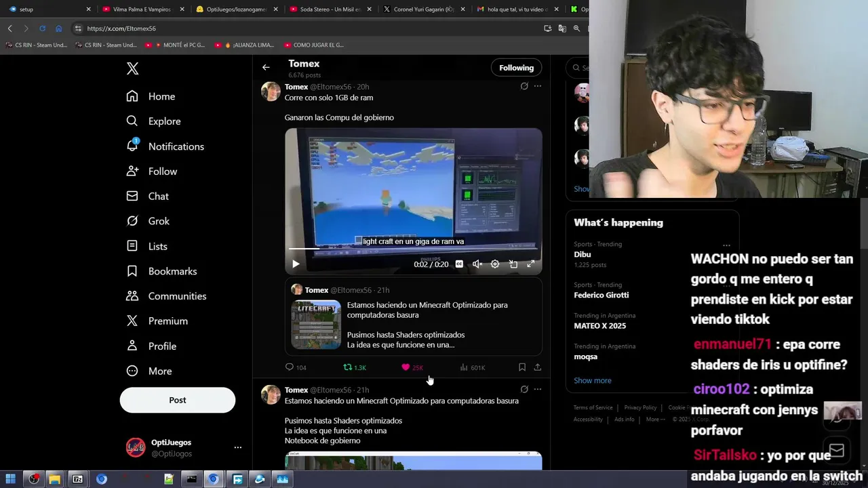This screenshot has width=868, height=488.
Task: Open more options on the 21h post
Action: coord(538,390)
